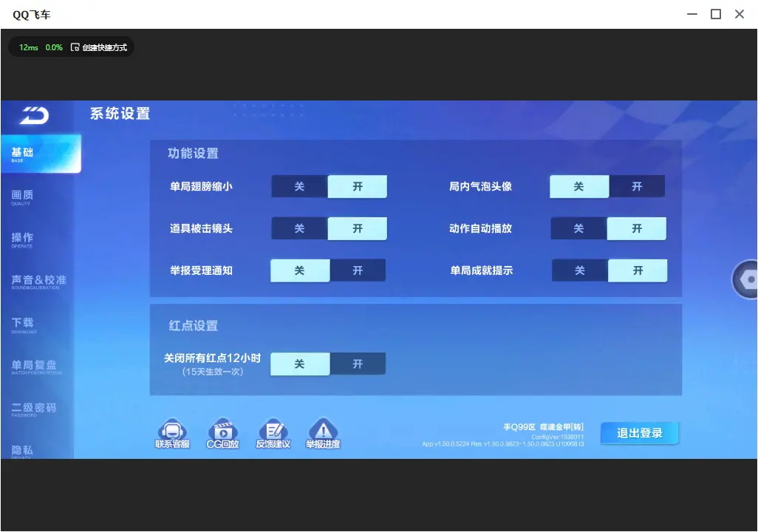Viewport: 758px width, 532px height.
Task: Minimize the QQ飞车 window
Action: [x=692, y=15]
